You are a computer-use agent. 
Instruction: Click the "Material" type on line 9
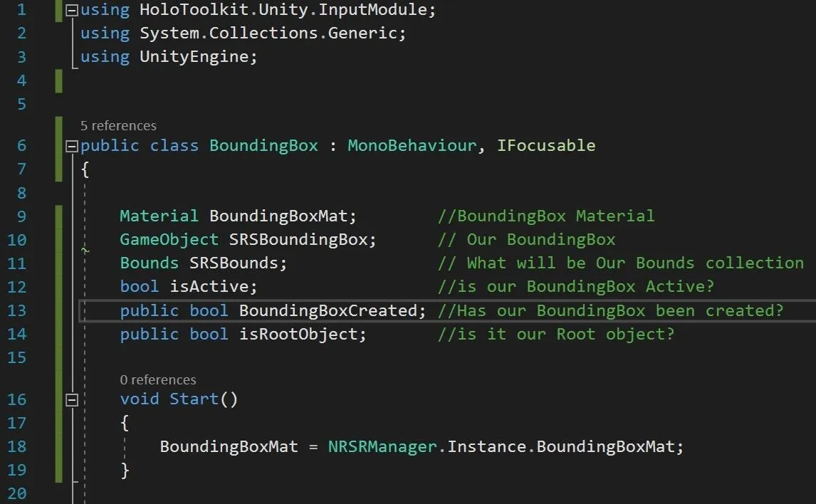159,216
